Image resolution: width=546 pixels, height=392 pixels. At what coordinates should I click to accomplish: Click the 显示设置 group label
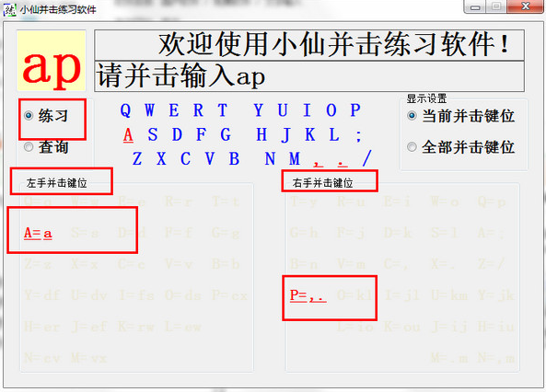click(426, 98)
